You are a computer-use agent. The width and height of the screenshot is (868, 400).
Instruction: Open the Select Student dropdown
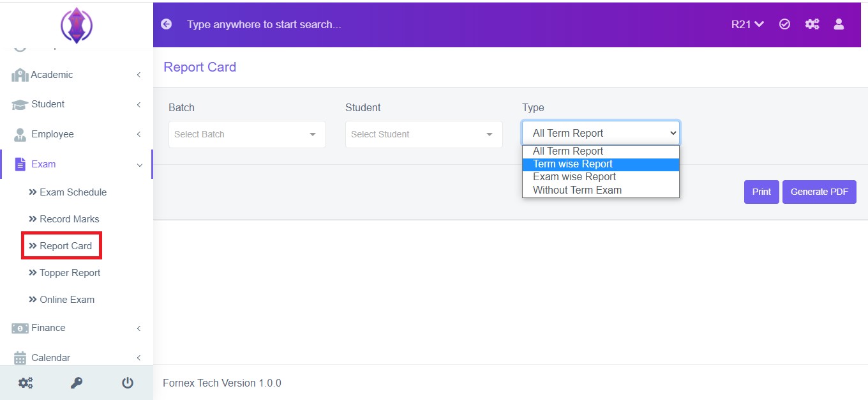pos(424,134)
